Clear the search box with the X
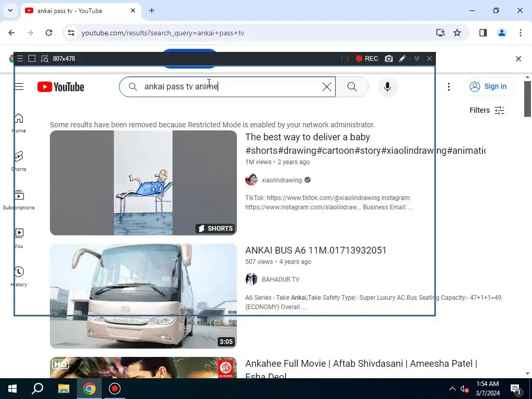 click(x=326, y=87)
